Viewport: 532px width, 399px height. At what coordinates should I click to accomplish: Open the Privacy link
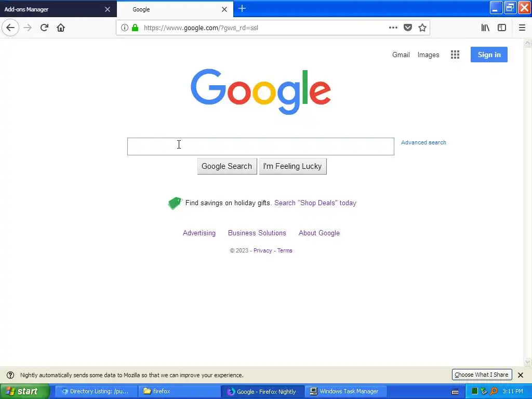click(262, 251)
